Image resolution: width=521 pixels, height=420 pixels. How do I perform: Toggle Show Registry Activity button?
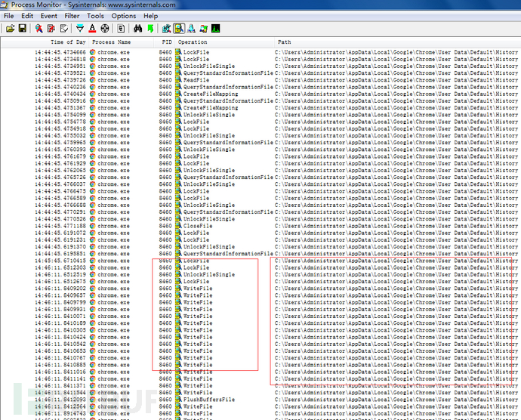pos(166,28)
